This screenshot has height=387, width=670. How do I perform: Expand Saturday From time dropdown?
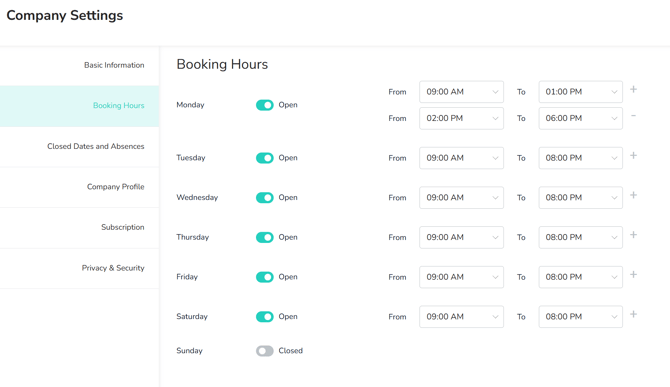tap(461, 317)
